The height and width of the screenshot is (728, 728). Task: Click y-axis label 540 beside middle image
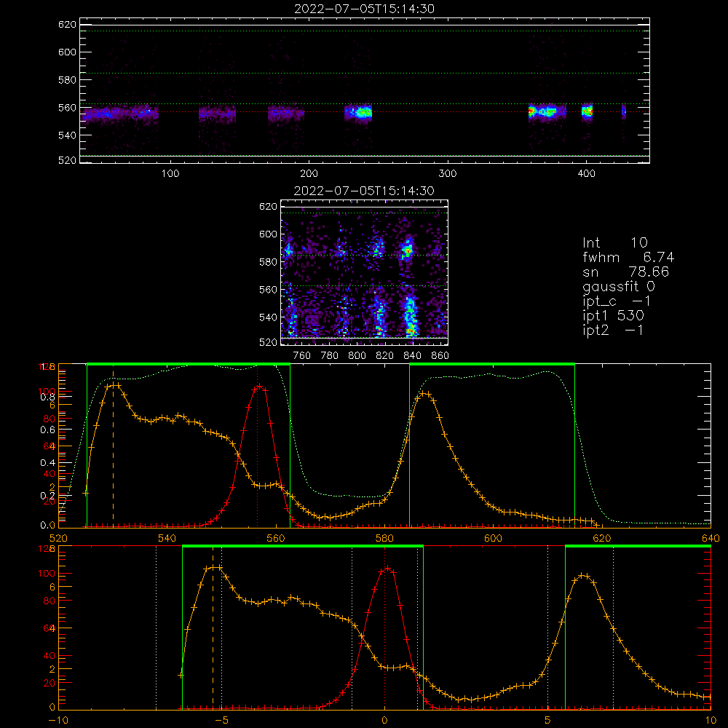(269, 317)
